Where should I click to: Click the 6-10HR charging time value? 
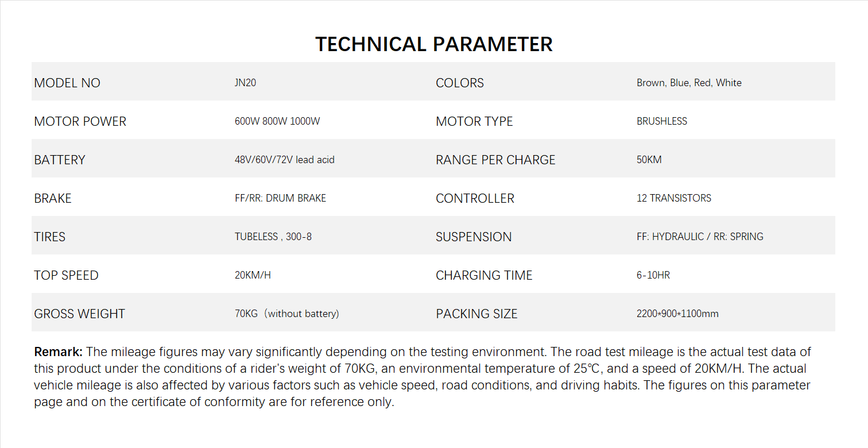click(653, 275)
